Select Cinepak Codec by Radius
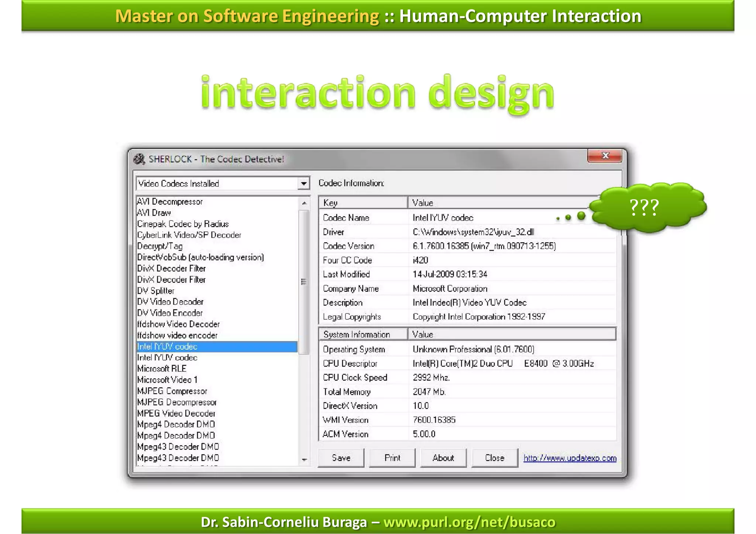This screenshot has height=534, width=756. click(217, 224)
